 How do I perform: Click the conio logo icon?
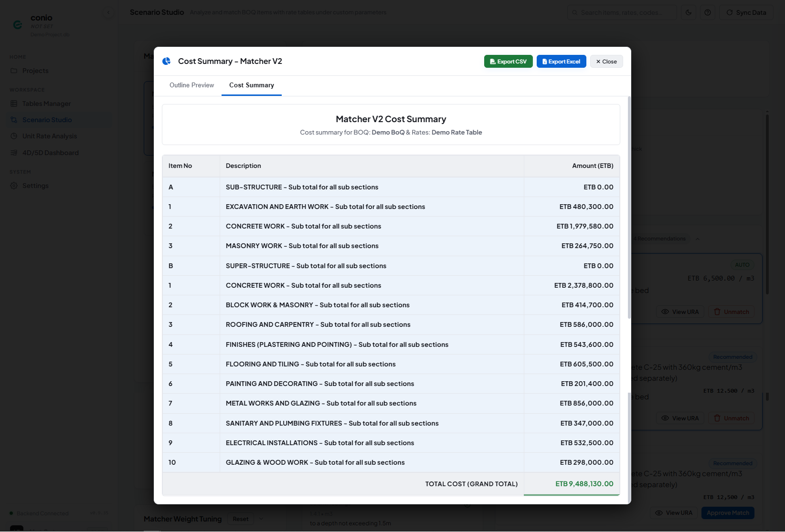coord(18,25)
